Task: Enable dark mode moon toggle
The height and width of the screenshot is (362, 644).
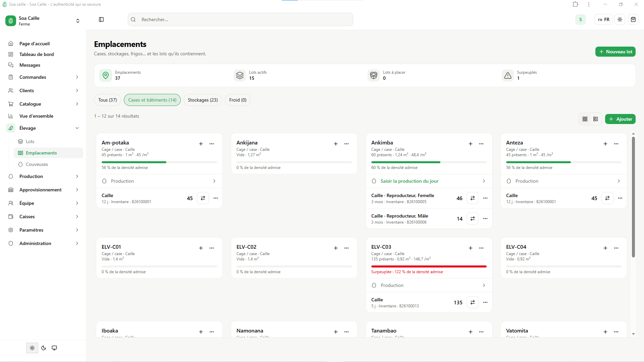Action: [44, 348]
